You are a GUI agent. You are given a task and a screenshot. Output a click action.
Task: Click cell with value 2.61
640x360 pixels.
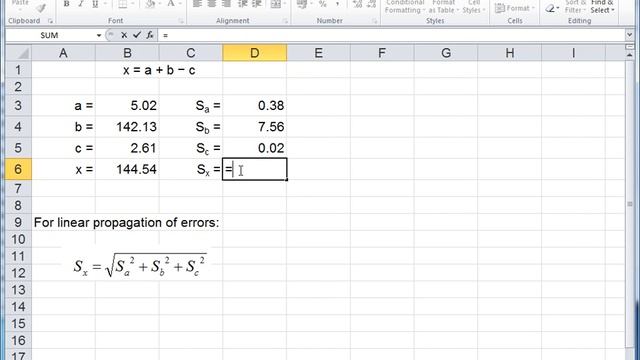click(x=127, y=148)
